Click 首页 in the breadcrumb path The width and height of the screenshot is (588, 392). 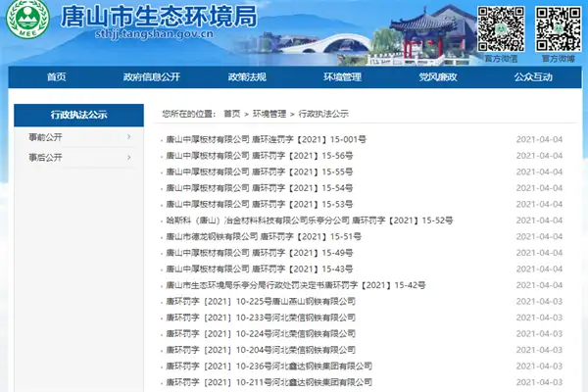231,114
